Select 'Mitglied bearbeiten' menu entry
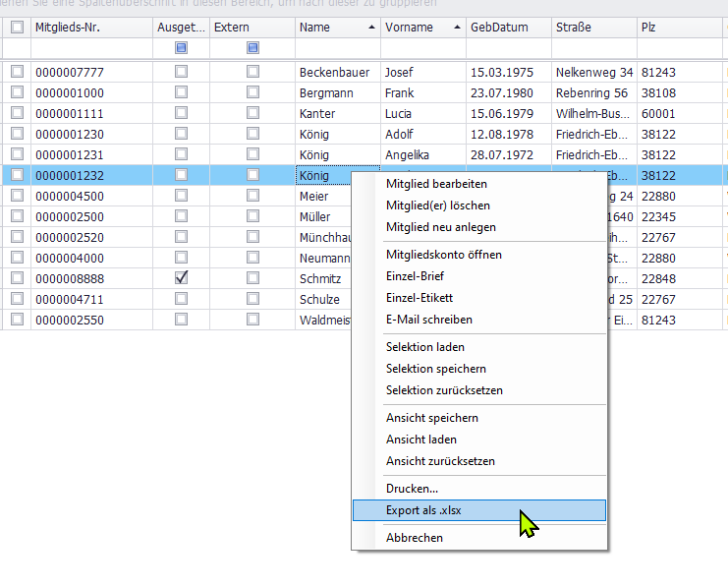This screenshot has width=728, height=587. click(436, 184)
